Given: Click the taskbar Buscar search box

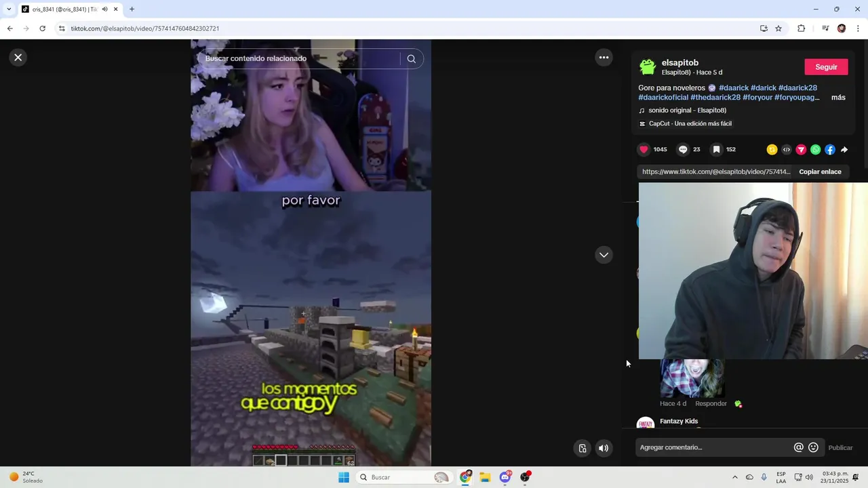Looking at the screenshot, I should pos(405,477).
